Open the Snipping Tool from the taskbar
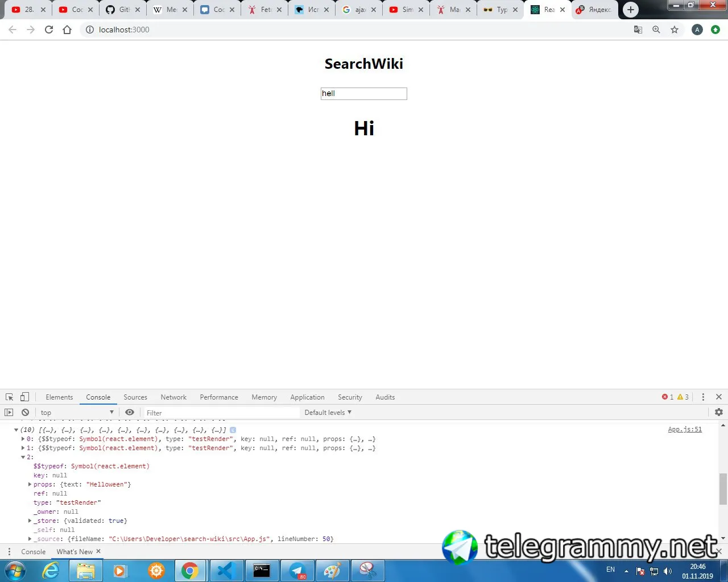The height and width of the screenshot is (582, 728). pos(368,571)
